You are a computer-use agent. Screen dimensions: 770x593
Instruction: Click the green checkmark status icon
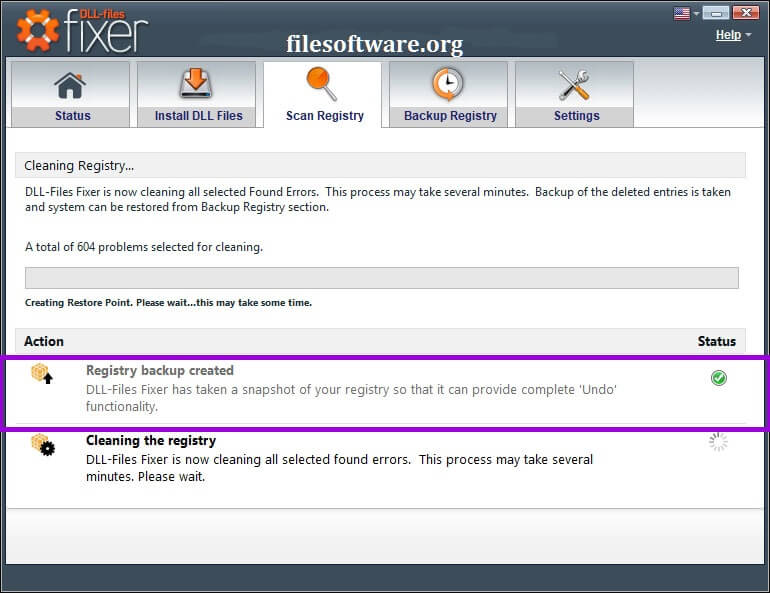pos(718,378)
